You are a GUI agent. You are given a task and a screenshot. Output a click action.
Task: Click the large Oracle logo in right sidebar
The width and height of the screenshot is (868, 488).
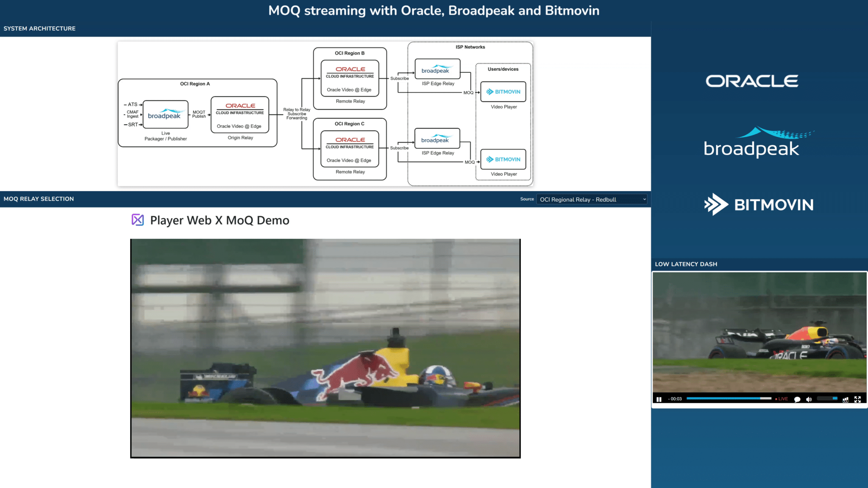tap(752, 81)
